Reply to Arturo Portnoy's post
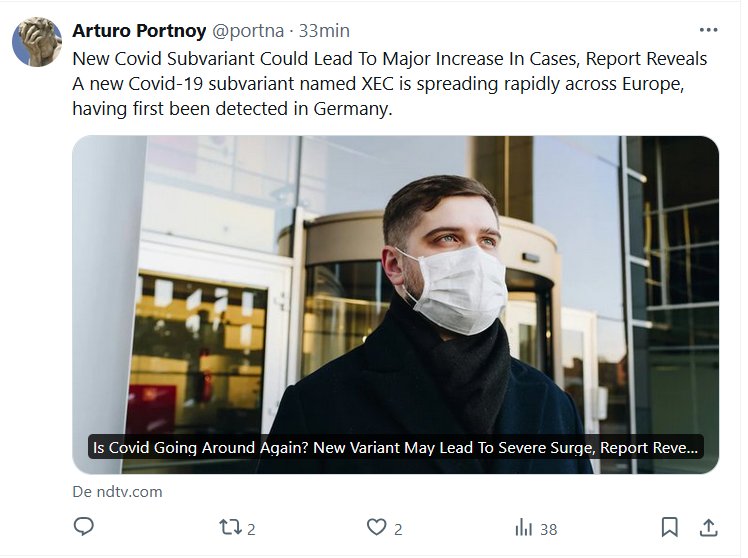The width and height of the screenshot is (748, 558). [84, 527]
